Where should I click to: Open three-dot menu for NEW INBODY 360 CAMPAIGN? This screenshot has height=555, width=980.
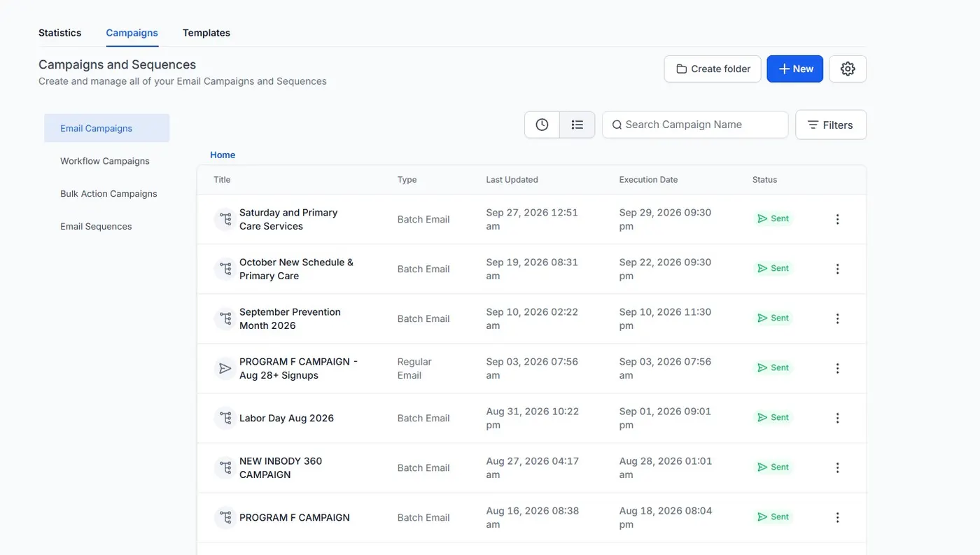tap(837, 468)
